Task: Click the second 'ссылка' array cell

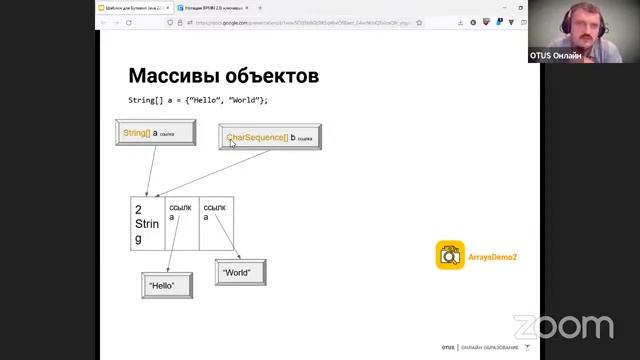Action: [216, 224]
